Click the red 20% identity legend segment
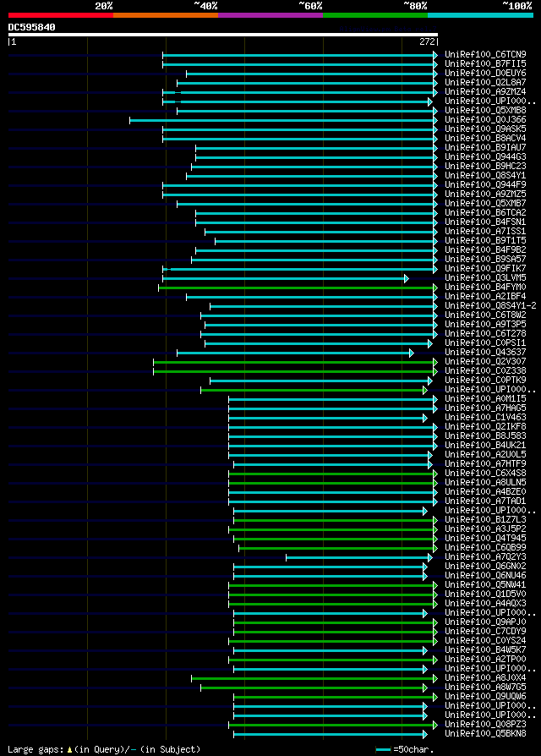Image resolution: width=541 pixels, height=756 pixels. point(61,15)
